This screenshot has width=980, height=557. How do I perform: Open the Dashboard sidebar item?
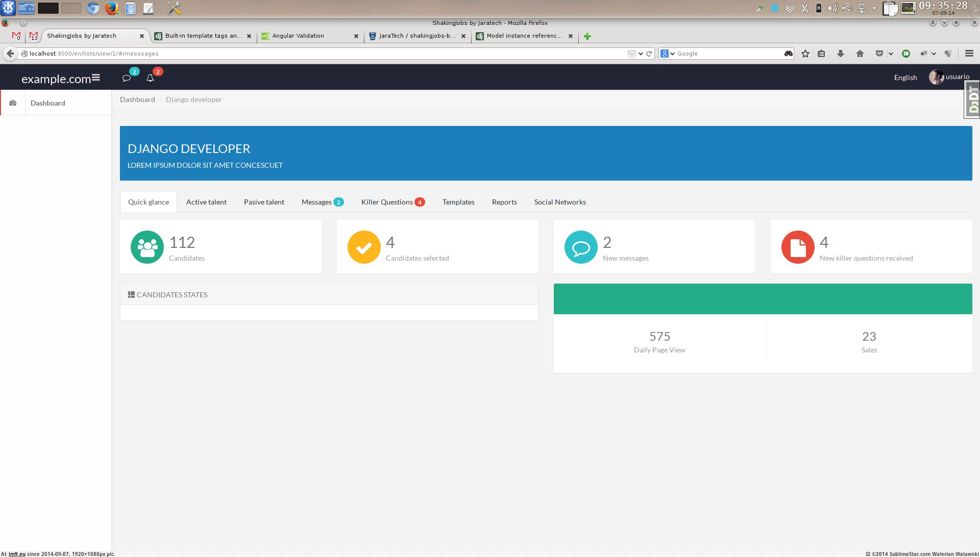[48, 103]
